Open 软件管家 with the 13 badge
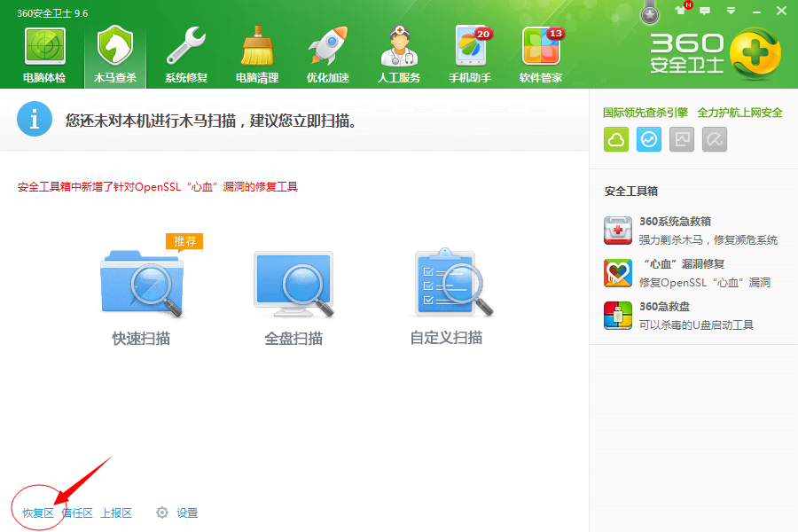This screenshot has width=798, height=532. point(541,54)
